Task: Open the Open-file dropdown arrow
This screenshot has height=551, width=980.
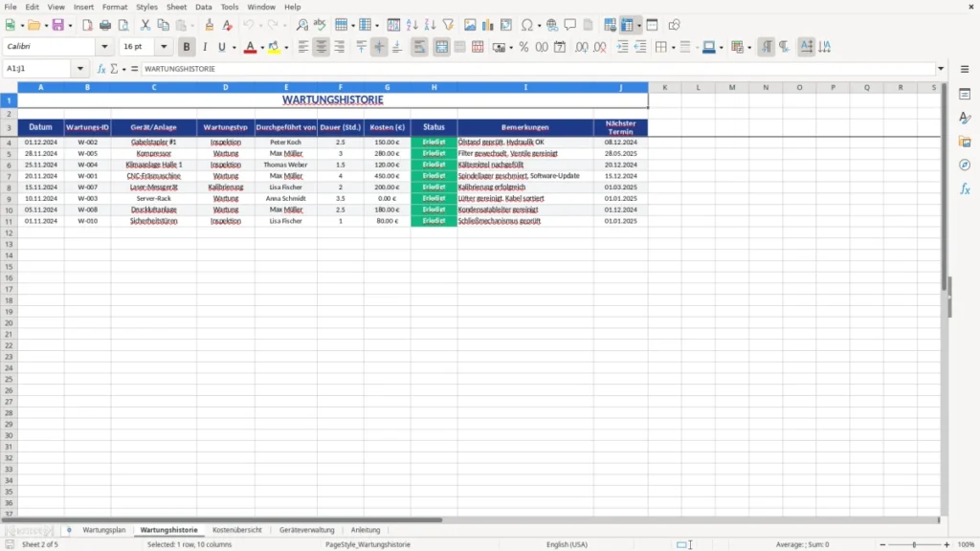Action: 46,26
